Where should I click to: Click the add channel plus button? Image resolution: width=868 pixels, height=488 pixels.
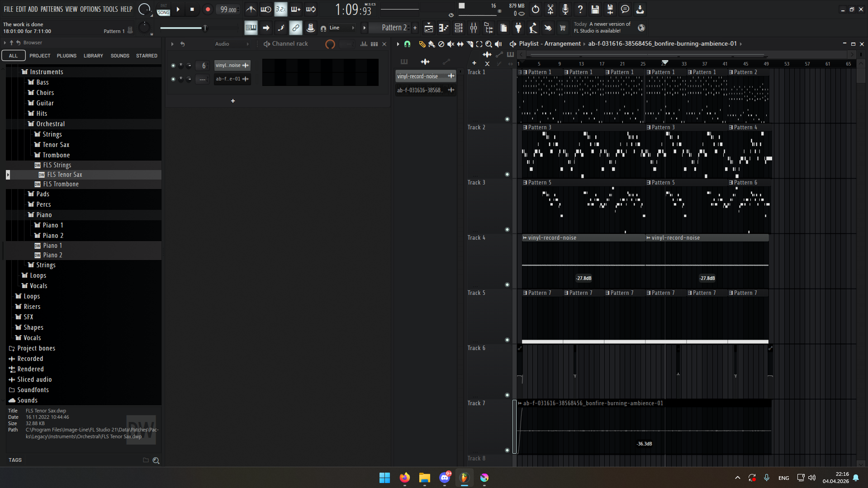[233, 101]
